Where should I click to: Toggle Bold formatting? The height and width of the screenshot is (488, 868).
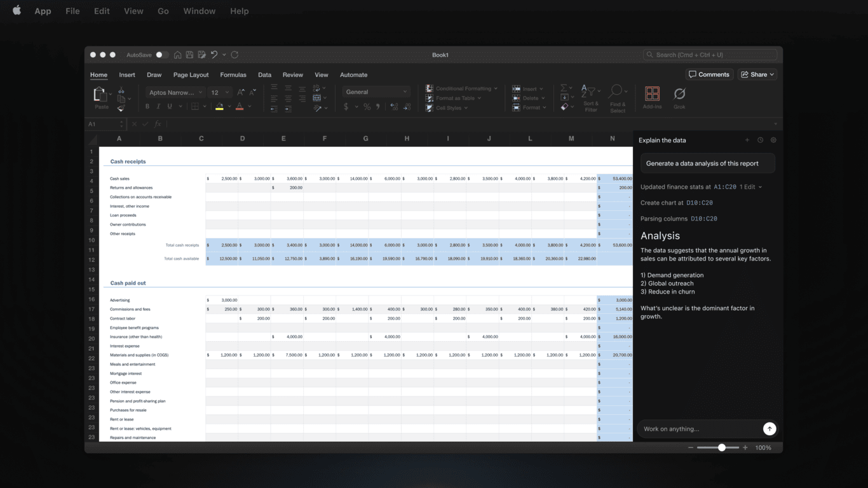(147, 106)
